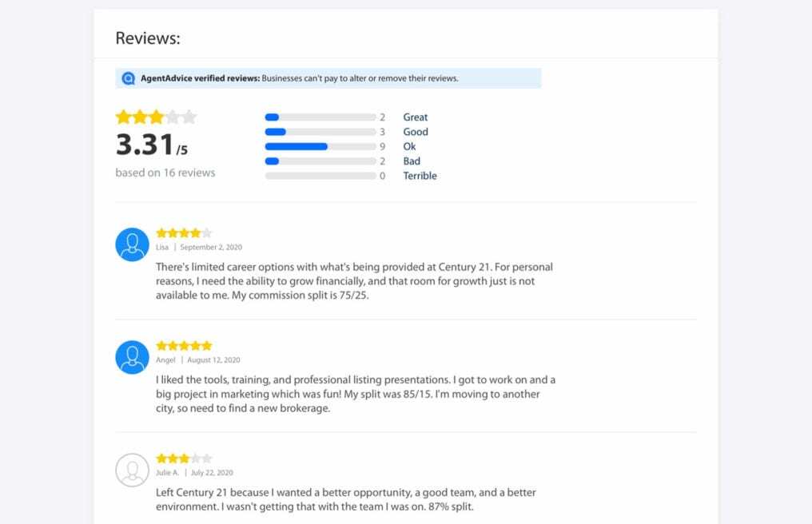Image resolution: width=812 pixels, height=524 pixels.
Task: Select the Great rating label
Action: tap(415, 117)
